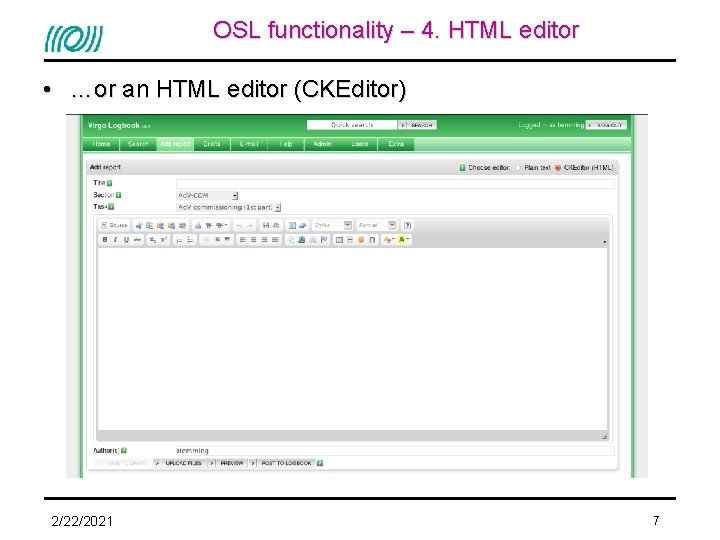Click the Cut scissors icon

(139, 225)
